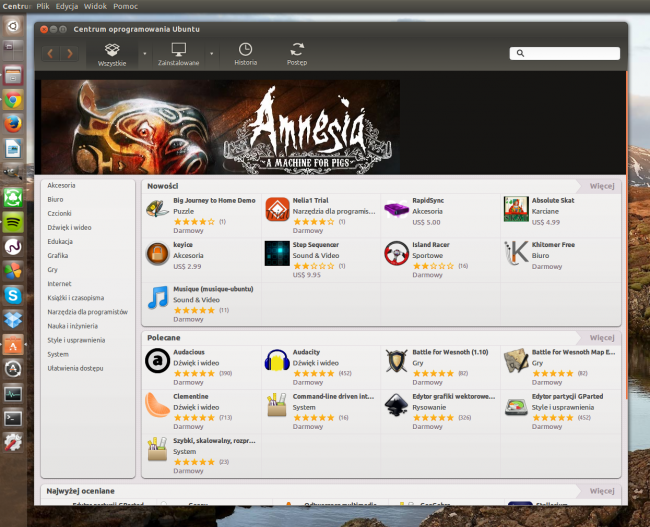Select the Książki i czasopisma category
Viewport: 650px width, 527px height.
(75, 298)
